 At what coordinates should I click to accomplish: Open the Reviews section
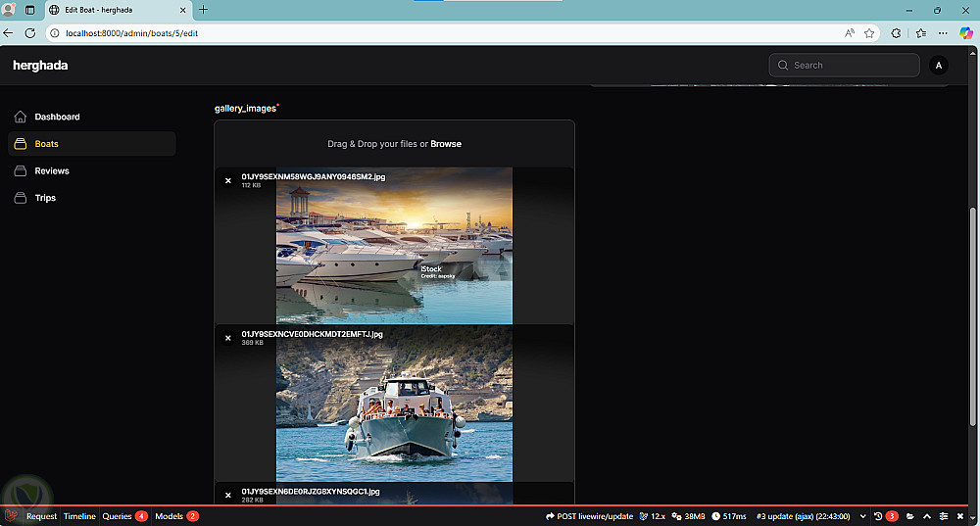[52, 170]
